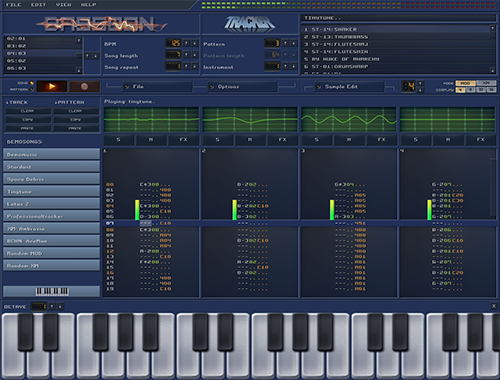Set display to 16 tracks
Screen dimensions: 500x380
click(x=491, y=90)
